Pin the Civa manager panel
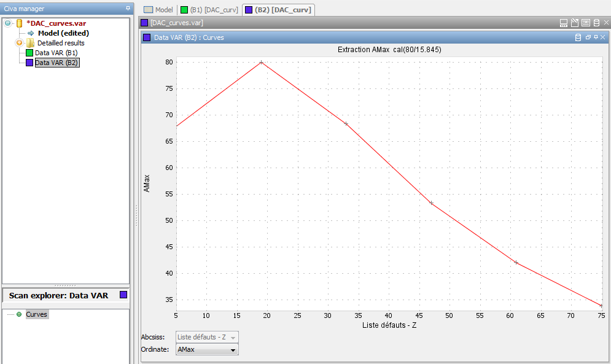This screenshot has height=364, width=611. pos(128,8)
